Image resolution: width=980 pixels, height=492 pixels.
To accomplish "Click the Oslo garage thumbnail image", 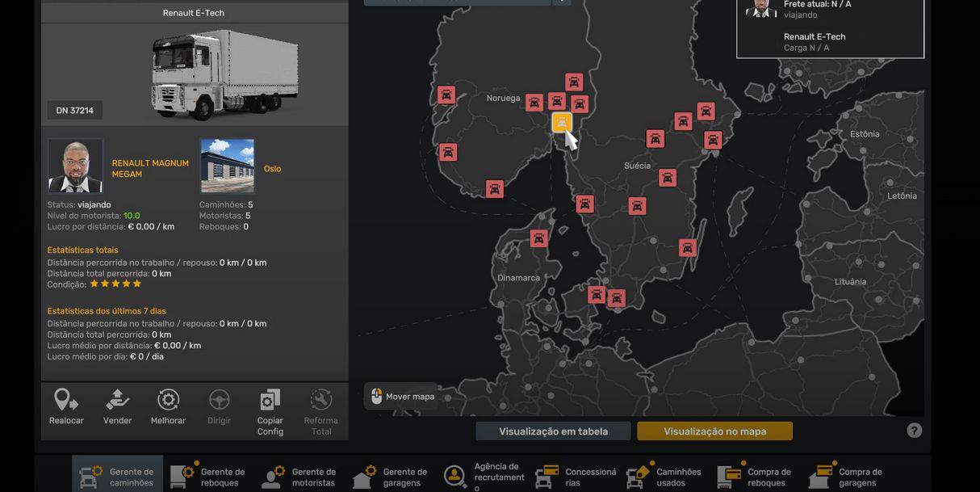I will (x=228, y=166).
